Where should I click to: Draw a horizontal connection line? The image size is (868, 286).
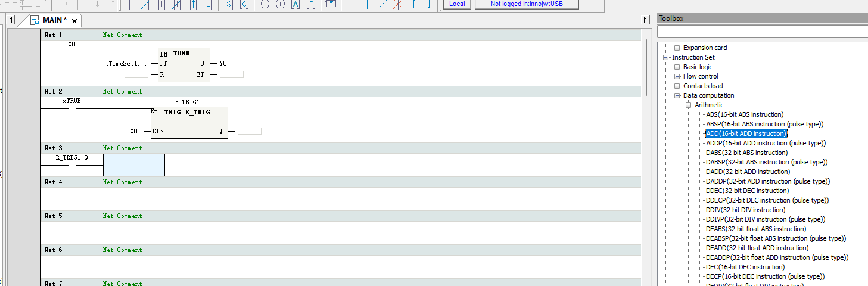pos(351,4)
